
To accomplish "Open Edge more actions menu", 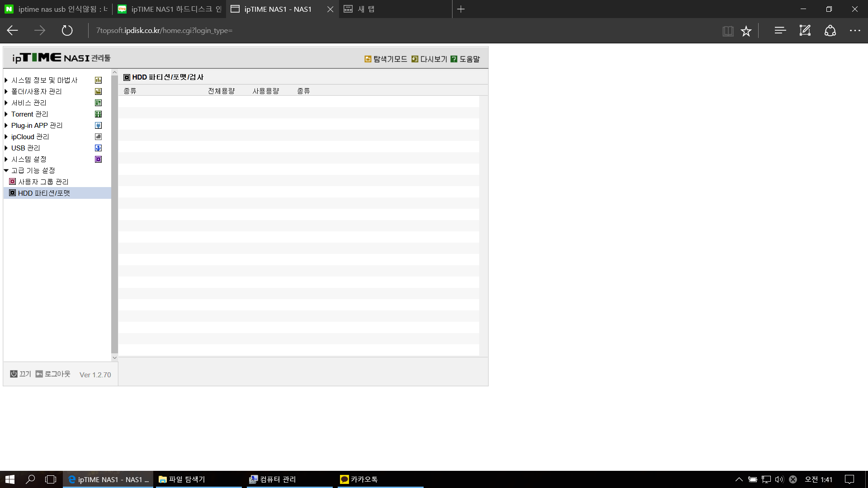I will click(x=855, y=31).
